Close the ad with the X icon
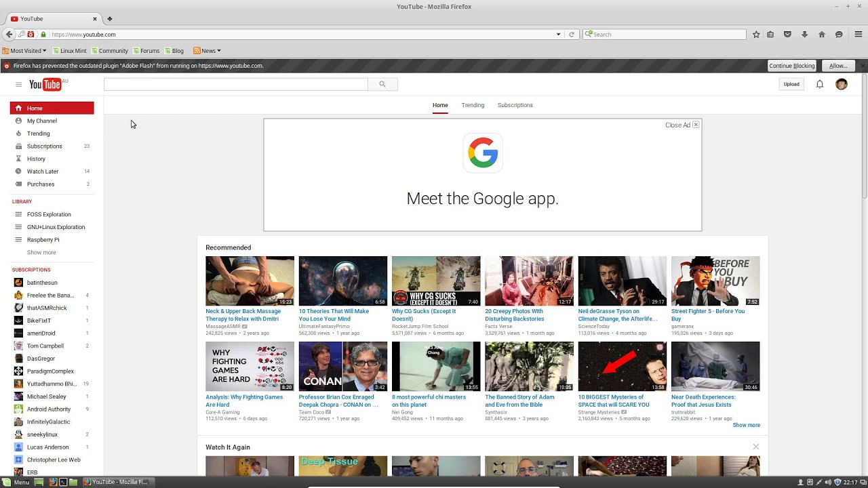This screenshot has height=488, width=868. coord(696,125)
